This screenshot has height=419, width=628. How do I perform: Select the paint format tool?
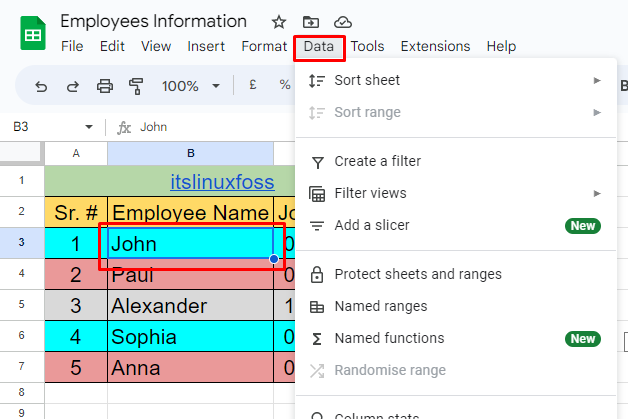pyautogui.click(x=136, y=86)
